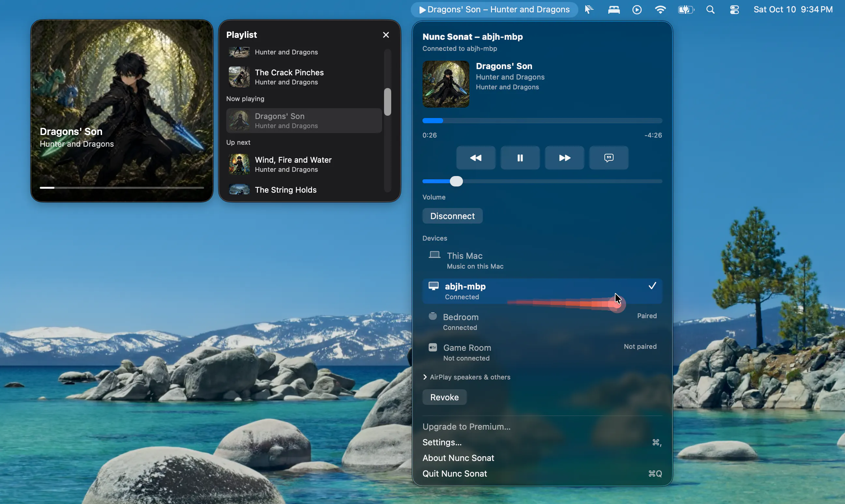The image size is (845, 504).
Task: Select the This Mac device
Action: tap(542, 260)
